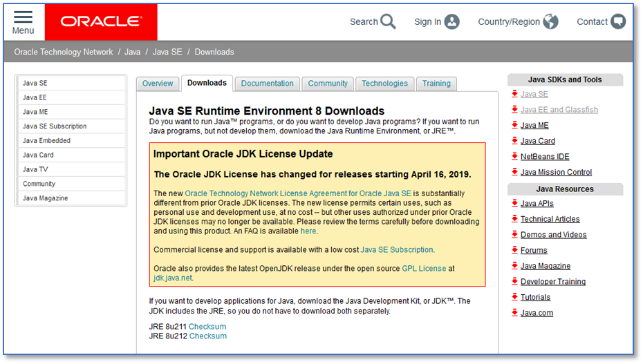This screenshot has width=643, height=364.
Task: Select the Training tab
Action: 436,84
